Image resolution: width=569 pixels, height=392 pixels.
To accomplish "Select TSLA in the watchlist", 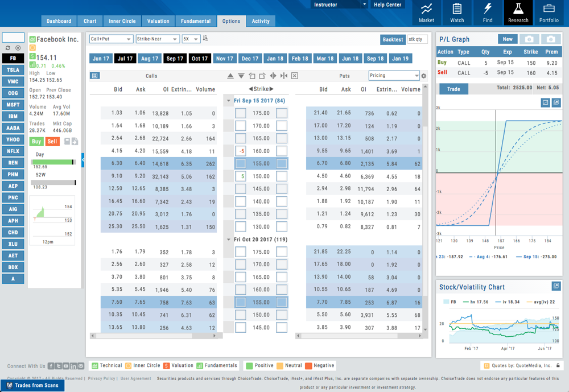I will pyautogui.click(x=13, y=70).
